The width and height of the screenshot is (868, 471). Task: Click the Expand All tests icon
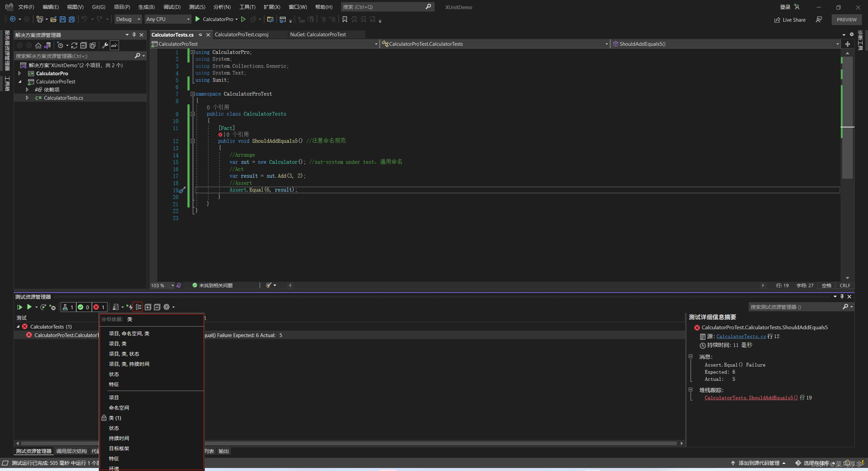click(148, 307)
